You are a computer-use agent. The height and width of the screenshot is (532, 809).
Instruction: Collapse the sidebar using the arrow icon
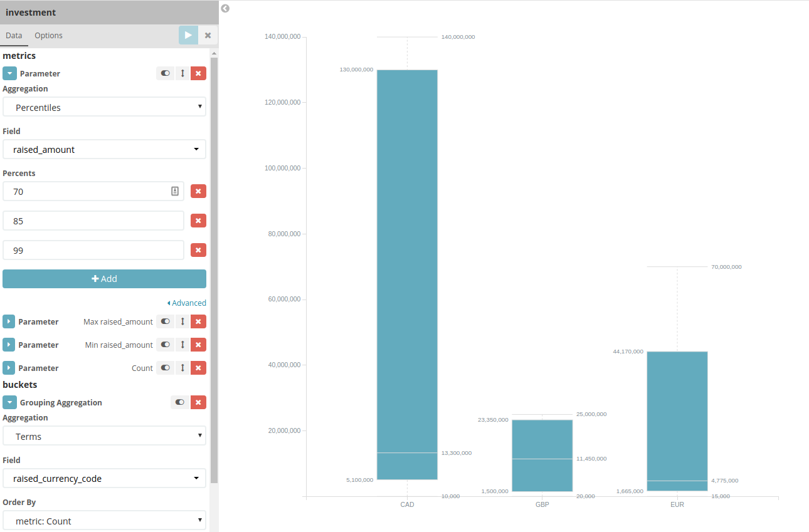(x=225, y=9)
